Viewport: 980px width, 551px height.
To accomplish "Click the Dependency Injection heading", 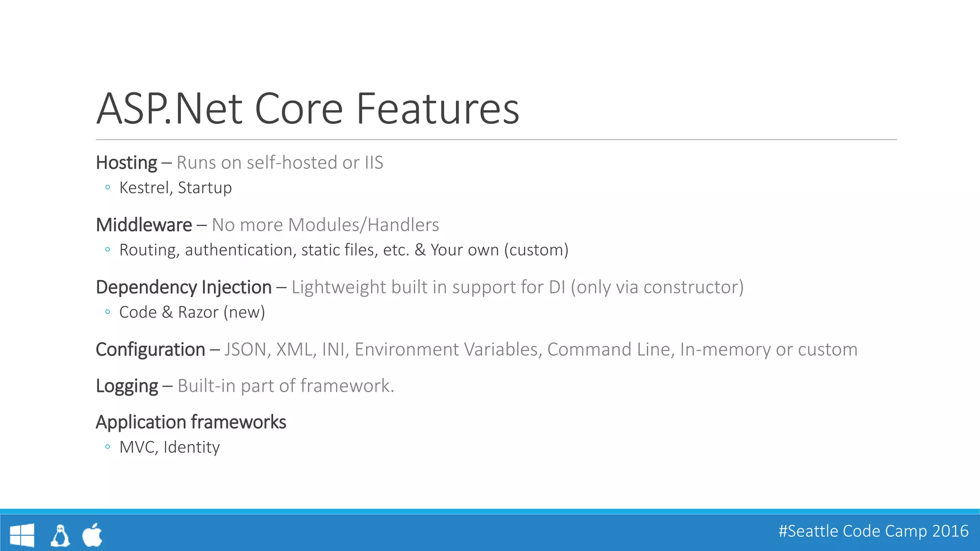I will coord(184,287).
